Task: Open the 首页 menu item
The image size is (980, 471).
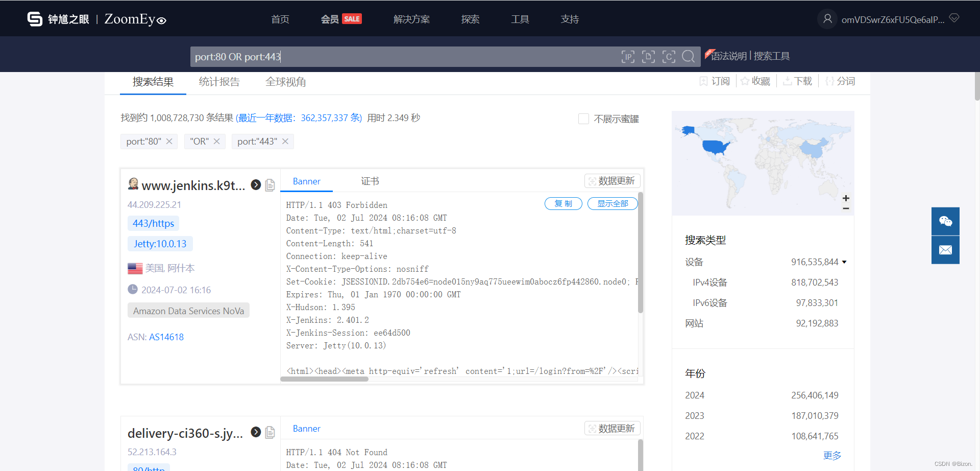Action: [280, 19]
